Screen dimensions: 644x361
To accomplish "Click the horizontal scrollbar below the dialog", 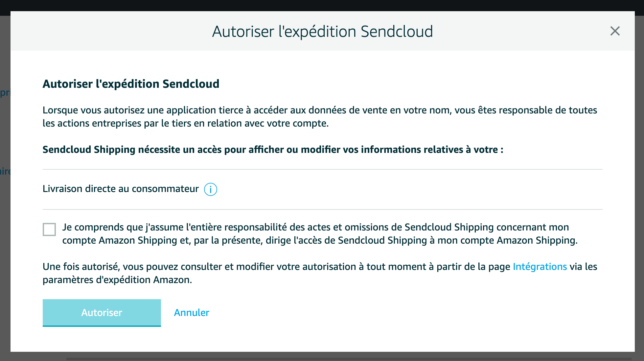I will click(348, 359).
